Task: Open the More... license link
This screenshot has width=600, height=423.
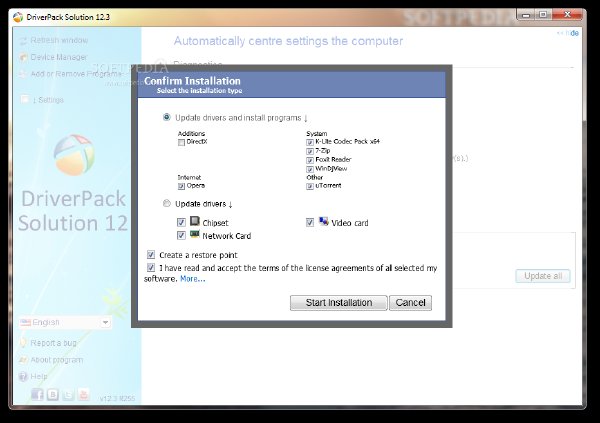Action: click(192, 279)
